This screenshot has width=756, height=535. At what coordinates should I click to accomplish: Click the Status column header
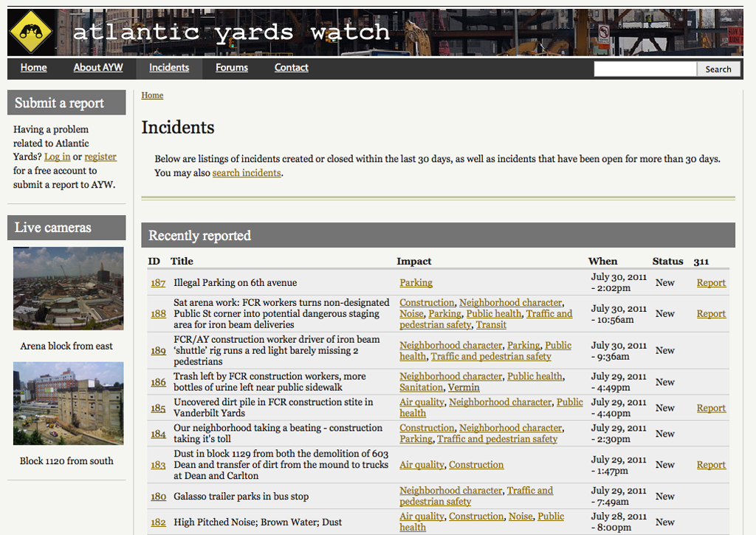point(667,261)
